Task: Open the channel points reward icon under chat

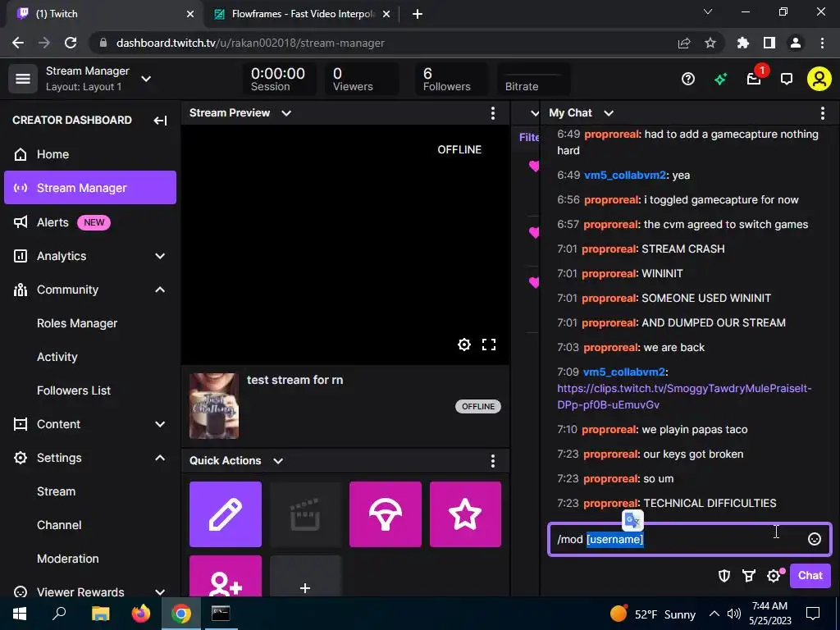Action: coord(748,576)
